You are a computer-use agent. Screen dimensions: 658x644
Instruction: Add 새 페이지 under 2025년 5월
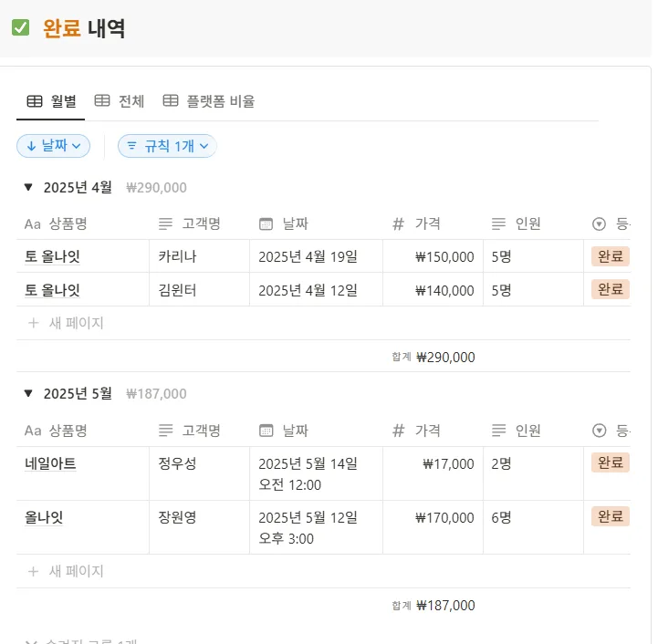pyautogui.click(x=66, y=572)
